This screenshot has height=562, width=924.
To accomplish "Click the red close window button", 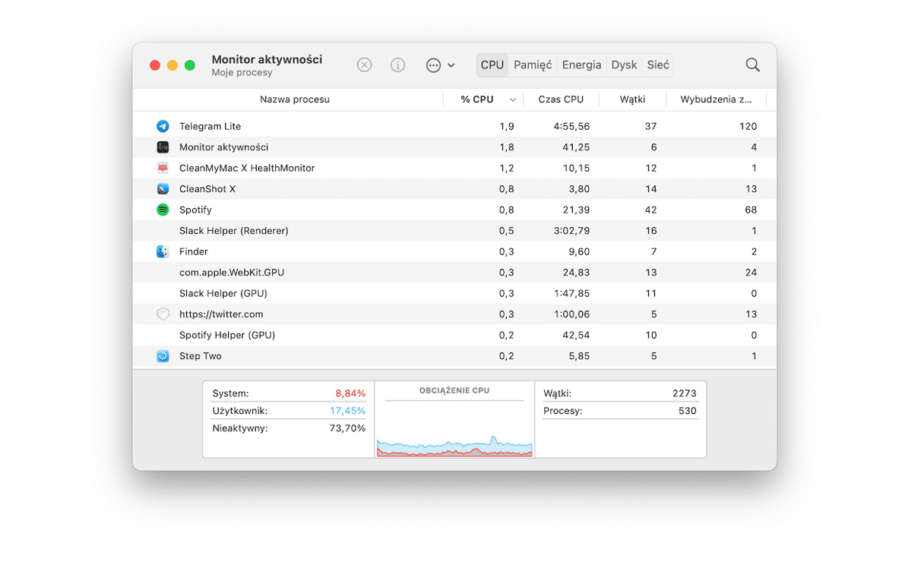I will click(x=155, y=65).
